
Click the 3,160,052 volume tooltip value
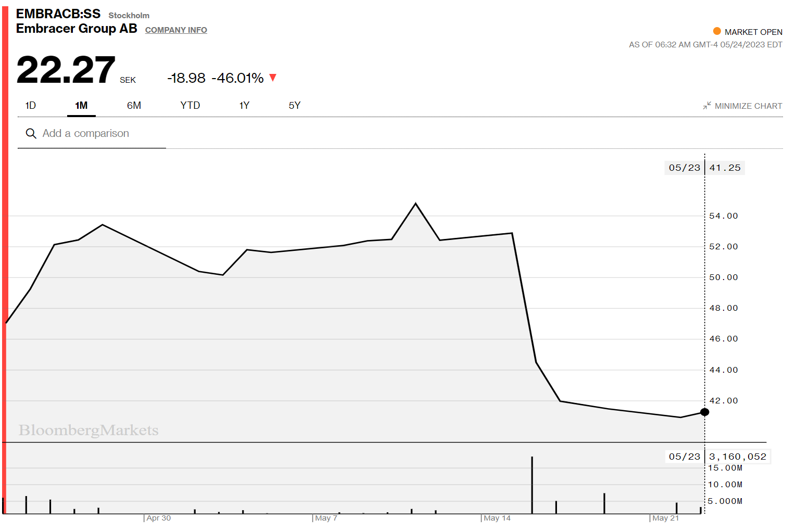pos(738,457)
